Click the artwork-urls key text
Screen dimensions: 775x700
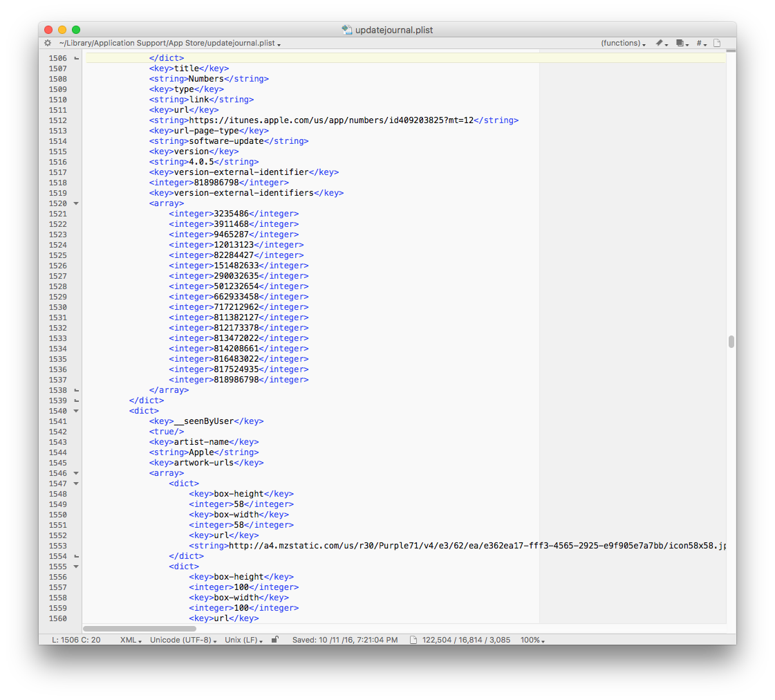[x=204, y=463]
